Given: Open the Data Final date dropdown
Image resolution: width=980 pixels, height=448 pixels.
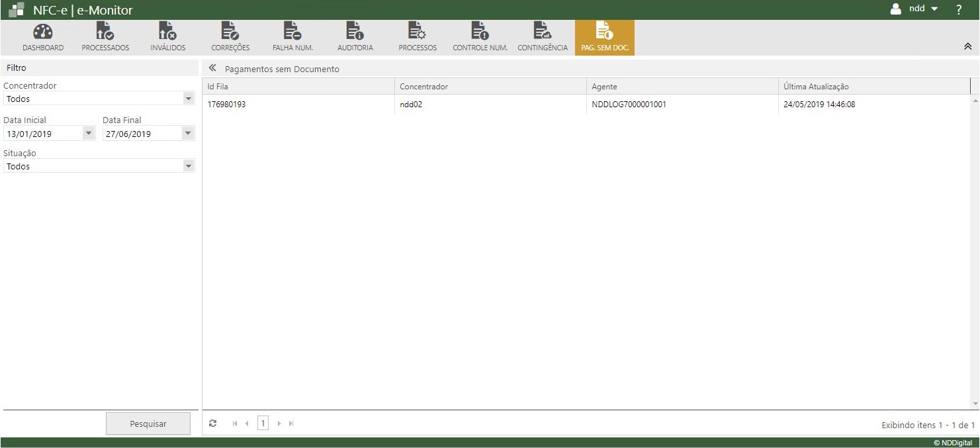Looking at the screenshot, I should point(189,134).
